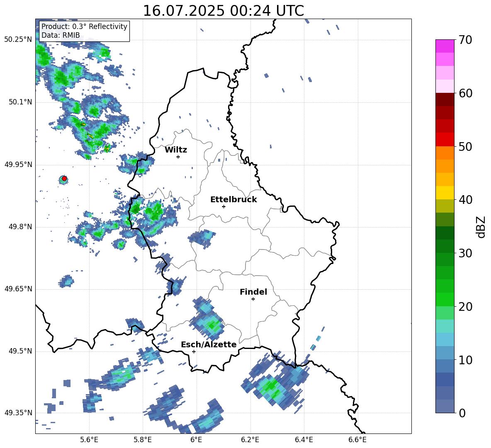Click the 6.2°E longitude label
This screenshot has width=491, height=448.
[x=250, y=440]
